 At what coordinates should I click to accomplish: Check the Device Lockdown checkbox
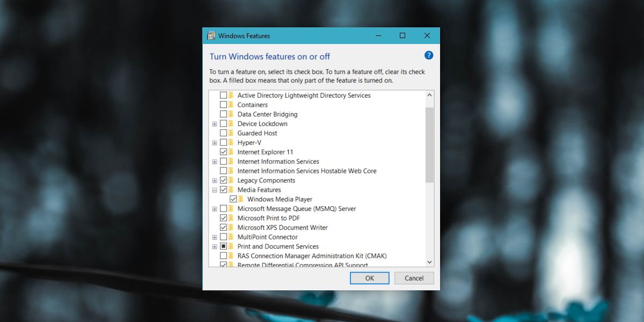(x=223, y=123)
